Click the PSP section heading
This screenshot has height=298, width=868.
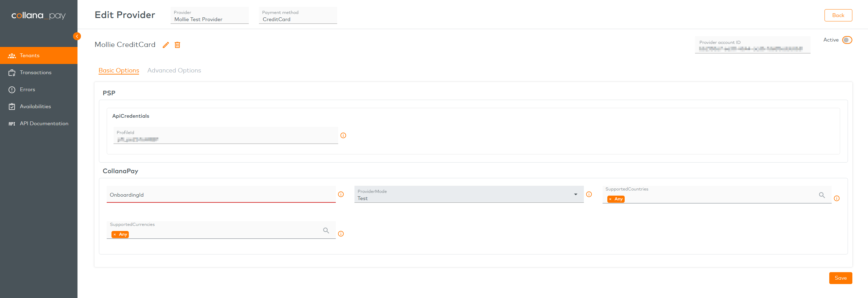tap(109, 93)
